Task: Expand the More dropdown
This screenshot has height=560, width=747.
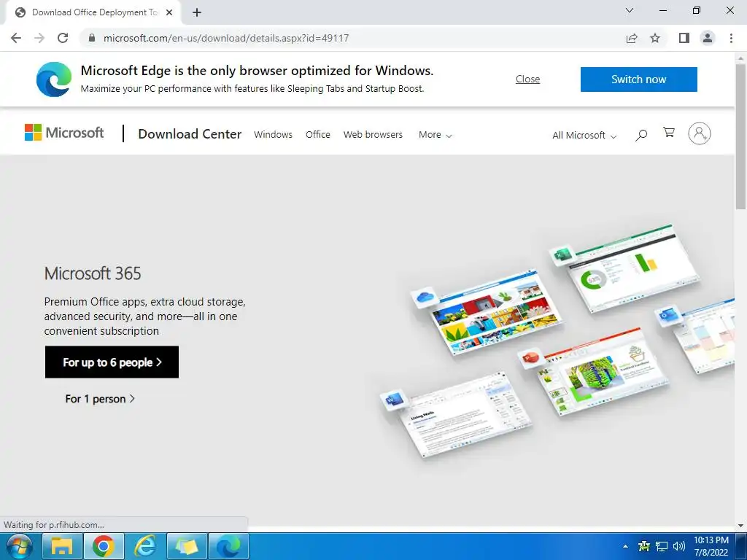Action: (x=435, y=135)
